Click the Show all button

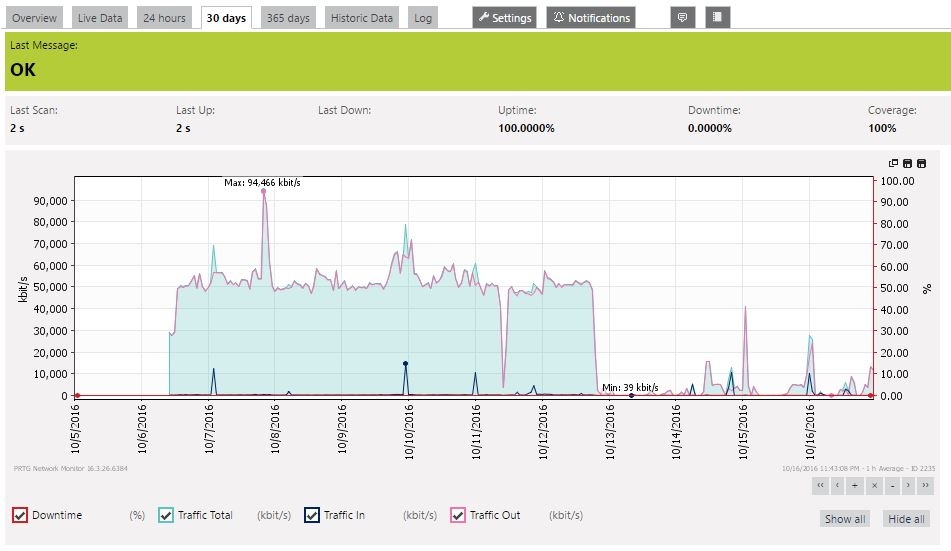click(845, 519)
